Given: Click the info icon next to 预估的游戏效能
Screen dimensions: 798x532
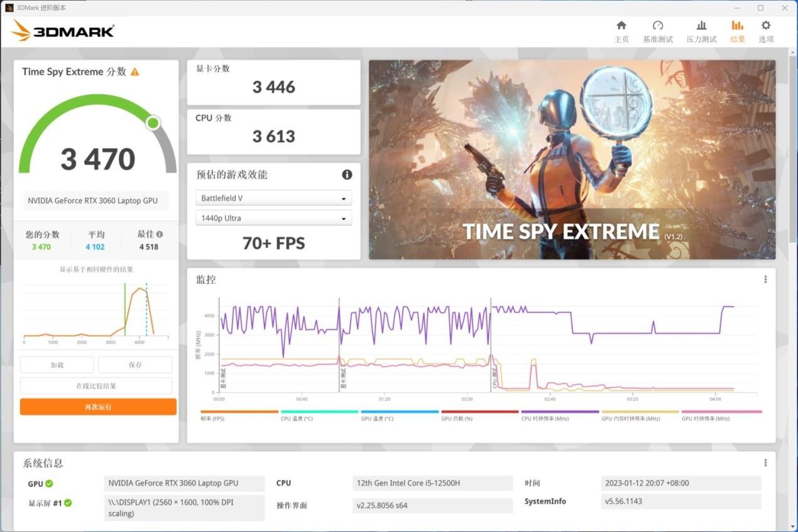Looking at the screenshot, I should [347, 175].
